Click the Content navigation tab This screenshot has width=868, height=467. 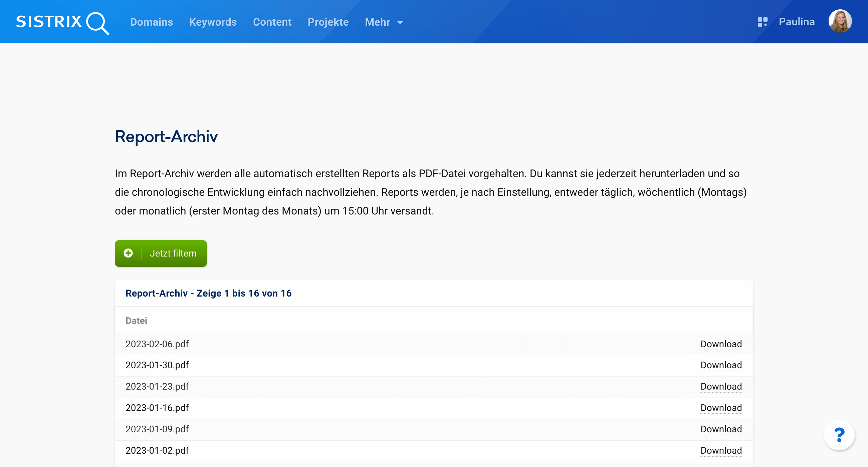click(x=271, y=22)
